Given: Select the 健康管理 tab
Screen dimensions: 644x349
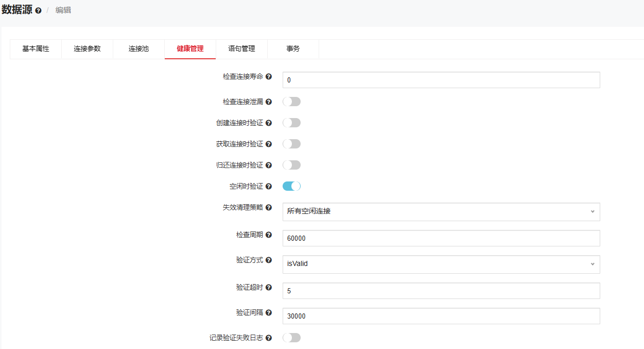Looking at the screenshot, I should 190,49.
